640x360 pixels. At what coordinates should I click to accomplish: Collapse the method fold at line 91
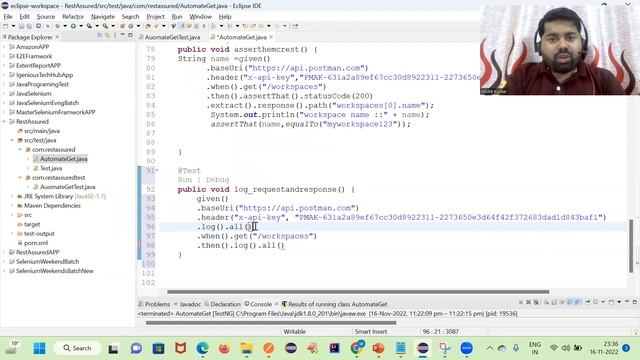(x=157, y=170)
